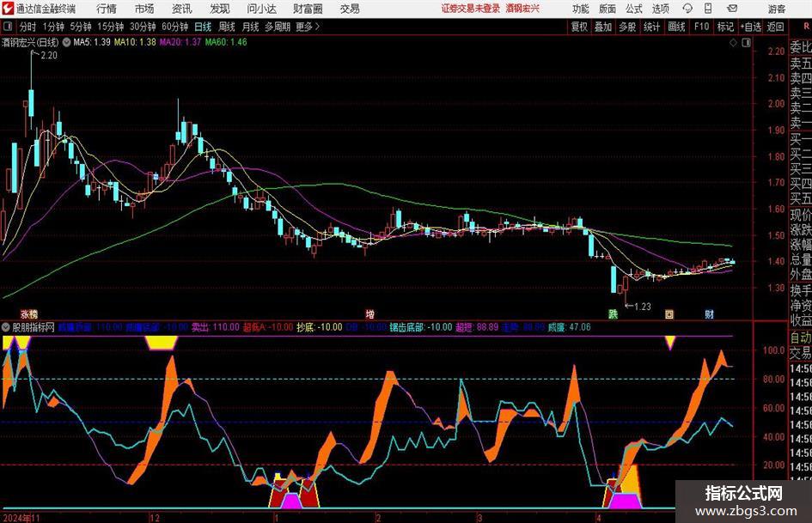Click the MA5: 1.39 value

coord(92,42)
